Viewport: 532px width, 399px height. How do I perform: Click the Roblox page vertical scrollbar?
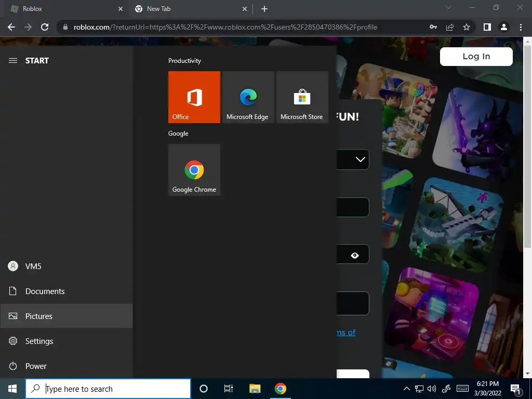click(x=527, y=147)
